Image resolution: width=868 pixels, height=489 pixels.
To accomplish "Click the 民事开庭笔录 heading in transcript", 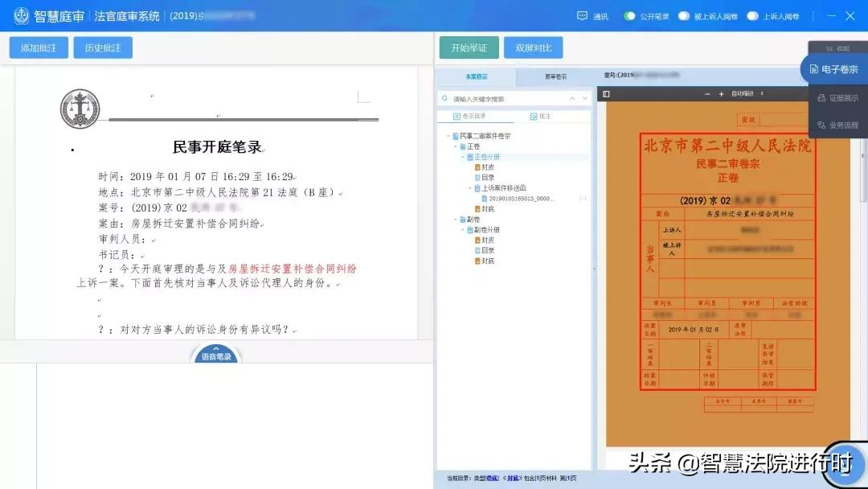I will pos(217,146).
